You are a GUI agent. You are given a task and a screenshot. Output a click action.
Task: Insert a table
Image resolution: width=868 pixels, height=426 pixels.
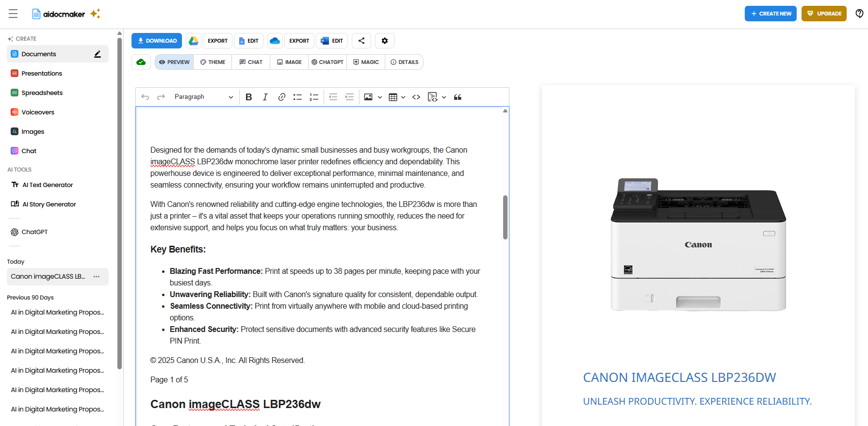click(x=393, y=97)
